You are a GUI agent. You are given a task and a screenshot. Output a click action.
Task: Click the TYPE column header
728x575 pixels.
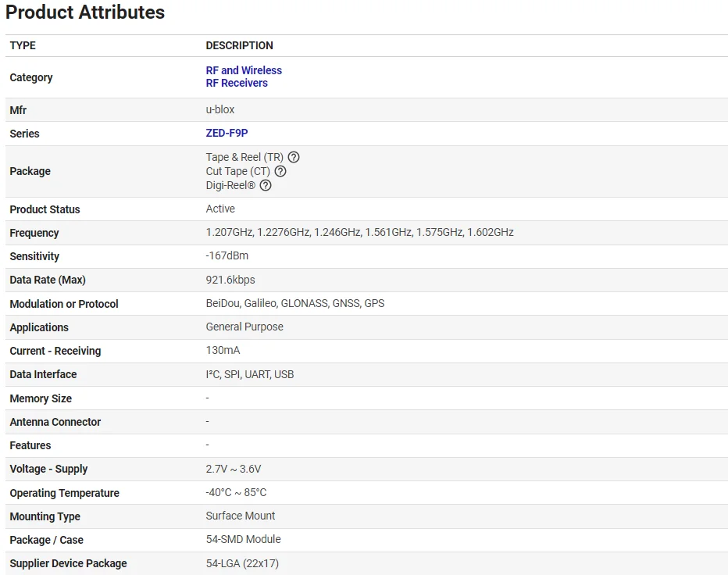tap(23, 45)
